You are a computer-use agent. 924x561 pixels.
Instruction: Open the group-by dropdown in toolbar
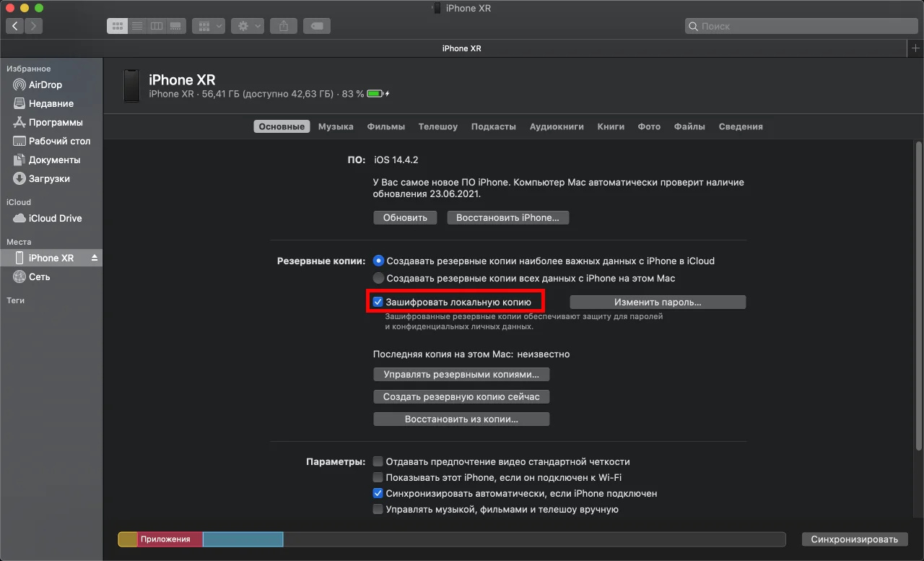point(209,26)
